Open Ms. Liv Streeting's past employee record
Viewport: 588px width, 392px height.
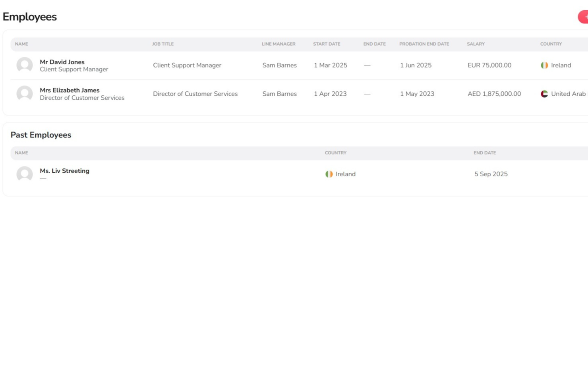(x=64, y=171)
